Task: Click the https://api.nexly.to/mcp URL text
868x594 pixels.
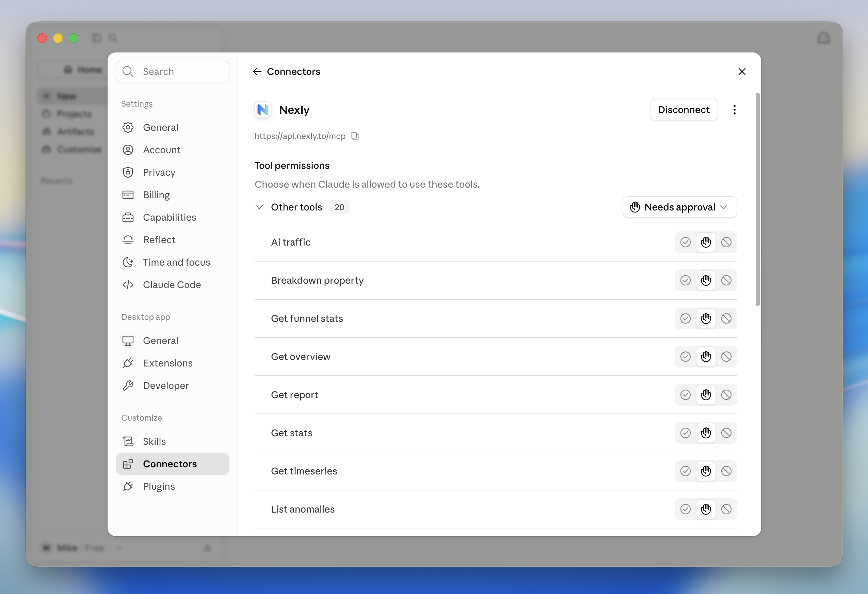Action: (x=300, y=136)
